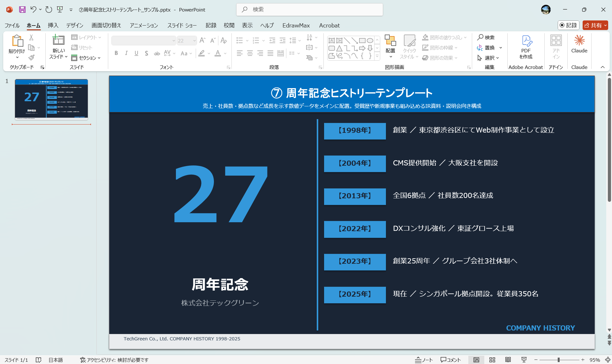Click the 配置 arrange icon
Viewport: 612px width, 364px height.
pos(390,46)
